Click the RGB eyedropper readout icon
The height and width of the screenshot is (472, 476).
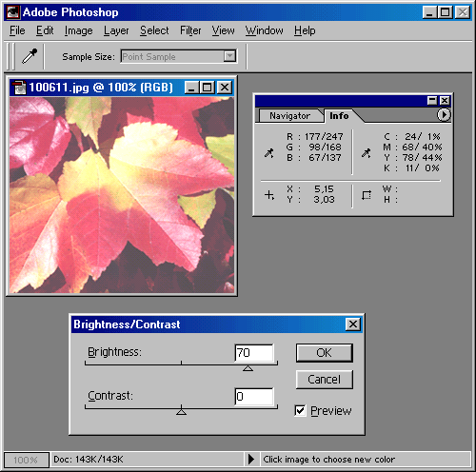point(269,153)
